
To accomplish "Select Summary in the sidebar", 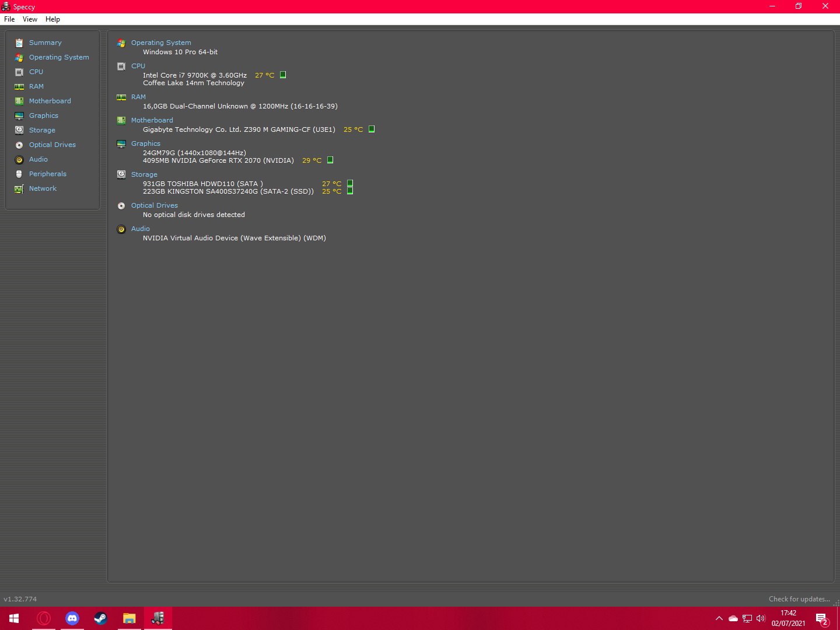I will 45,43.
